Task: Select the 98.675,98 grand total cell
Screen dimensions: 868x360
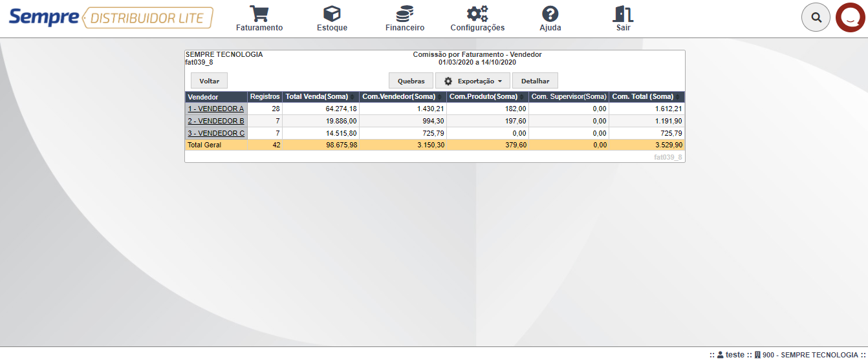Action: [321, 145]
